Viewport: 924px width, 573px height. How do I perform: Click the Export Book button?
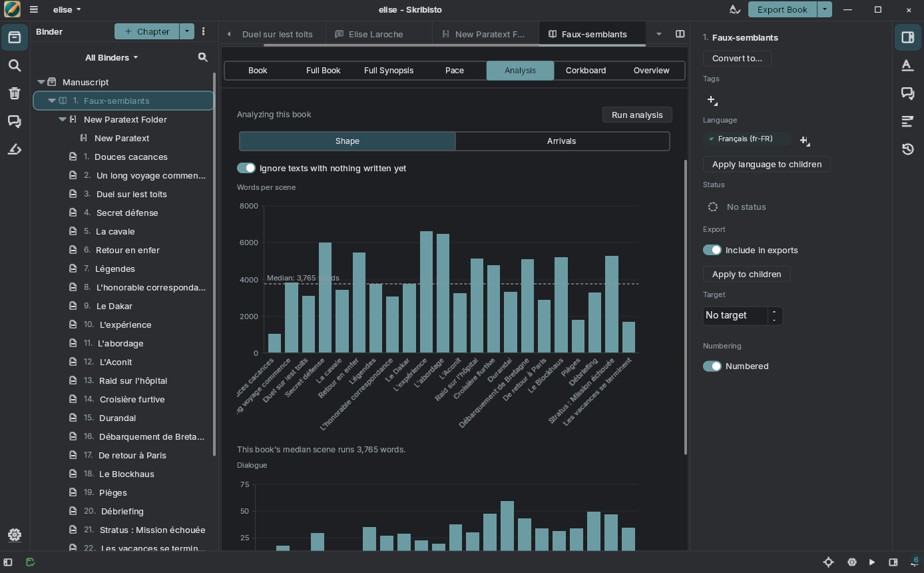pos(782,9)
